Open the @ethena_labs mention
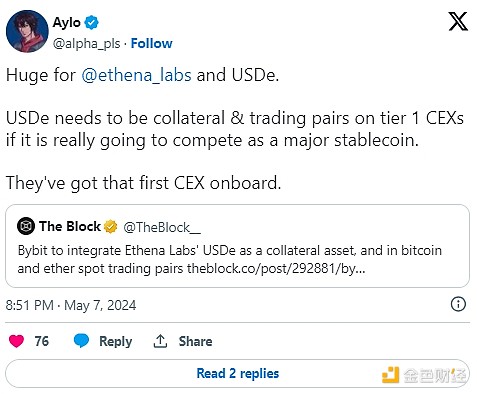Image resolution: width=477 pixels, height=394 pixels. pos(136,75)
